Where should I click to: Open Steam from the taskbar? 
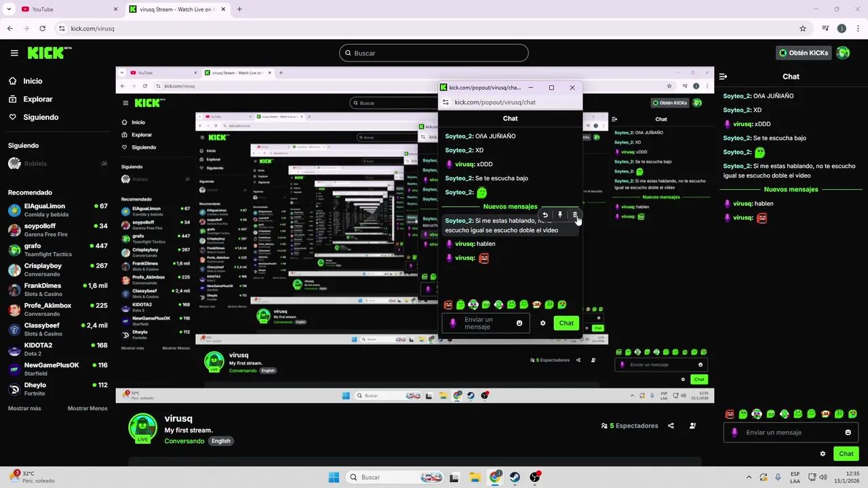coord(515,477)
